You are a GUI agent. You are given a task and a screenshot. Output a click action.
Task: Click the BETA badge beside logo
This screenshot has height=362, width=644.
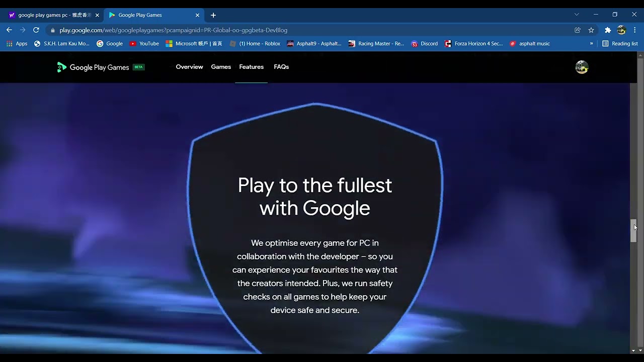(138, 67)
